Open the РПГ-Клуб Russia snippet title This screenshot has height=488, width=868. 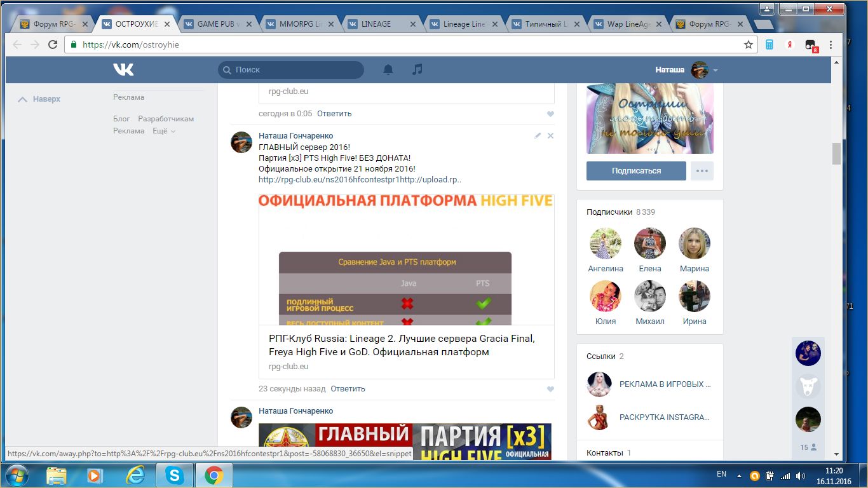point(402,345)
